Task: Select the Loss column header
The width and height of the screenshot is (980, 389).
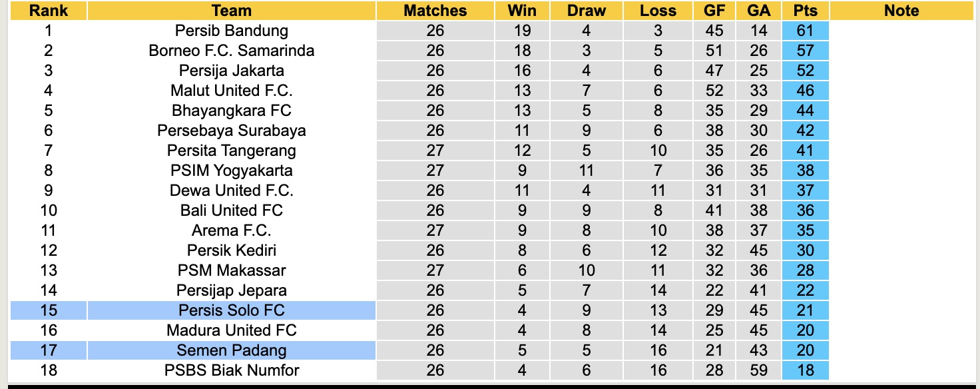Action: (x=658, y=11)
